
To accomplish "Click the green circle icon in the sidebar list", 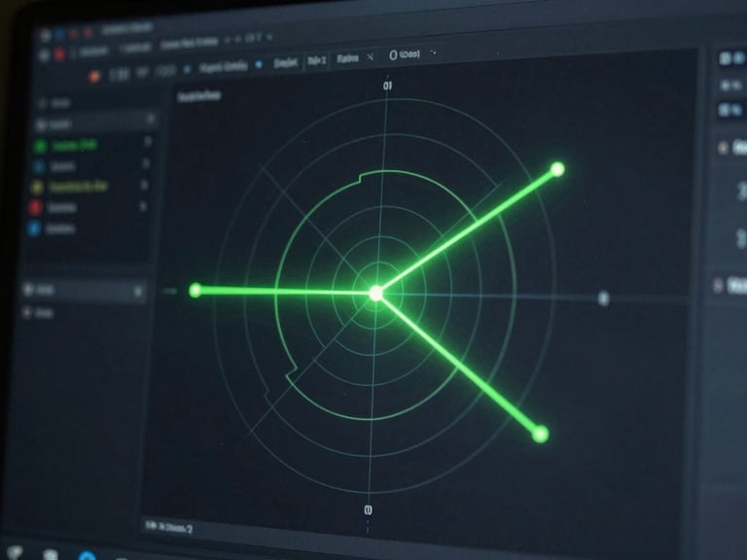I will point(40,146).
